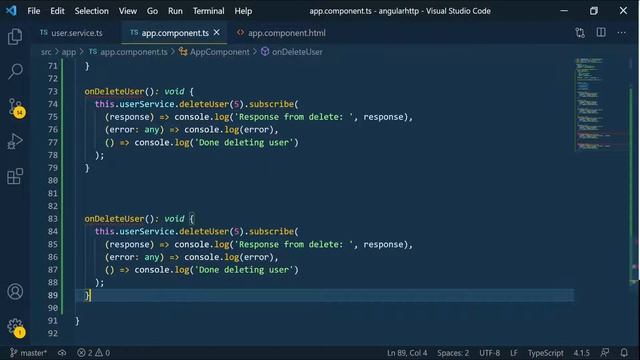
Task: Open the notifications bell icon
Action: [624, 352]
